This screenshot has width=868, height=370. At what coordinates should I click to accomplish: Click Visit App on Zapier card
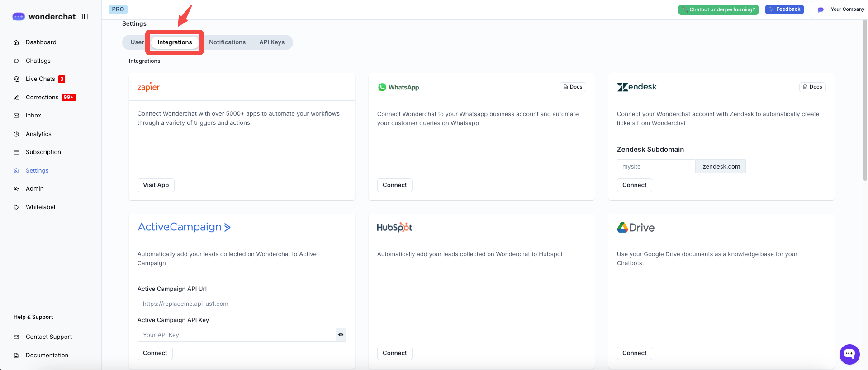tap(156, 185)
